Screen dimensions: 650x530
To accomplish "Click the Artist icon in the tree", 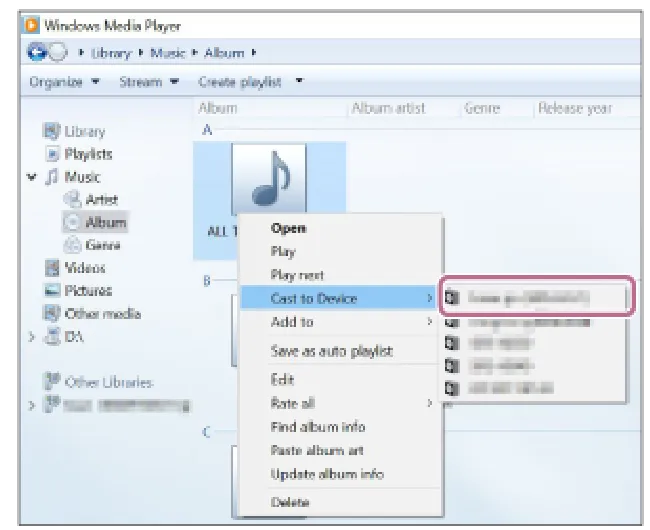I will pos(72,199).
